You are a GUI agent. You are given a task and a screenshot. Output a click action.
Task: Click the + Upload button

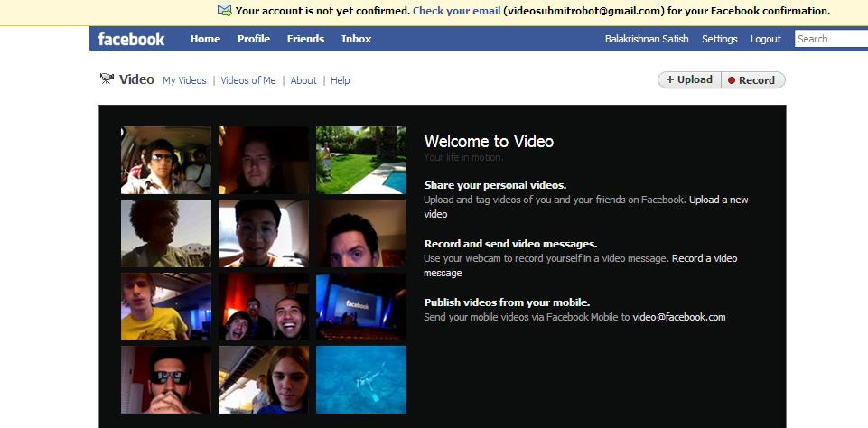tap(689, 79)
